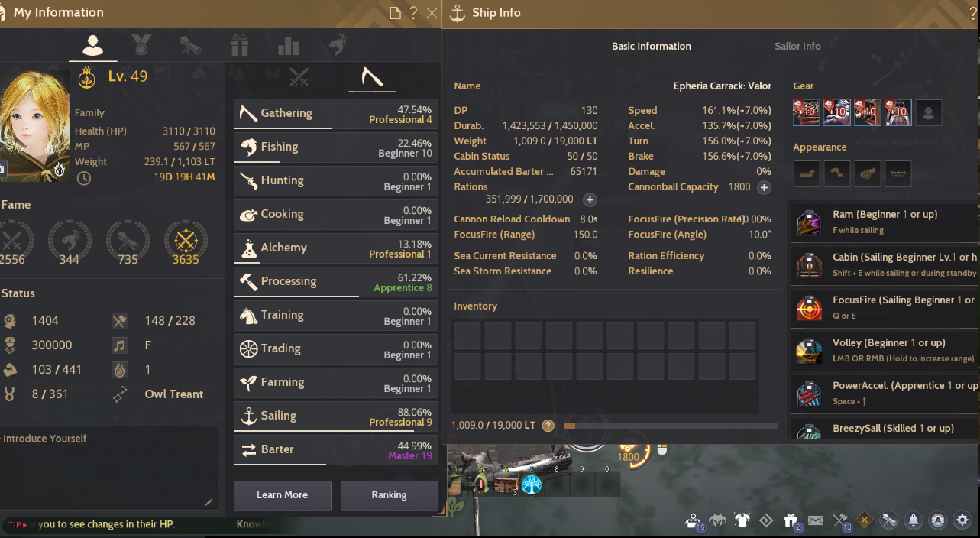This screenshot has height=538, width=980.
Task: Open the fish and pickaxe tab icon
Action: tap(338, 46)
